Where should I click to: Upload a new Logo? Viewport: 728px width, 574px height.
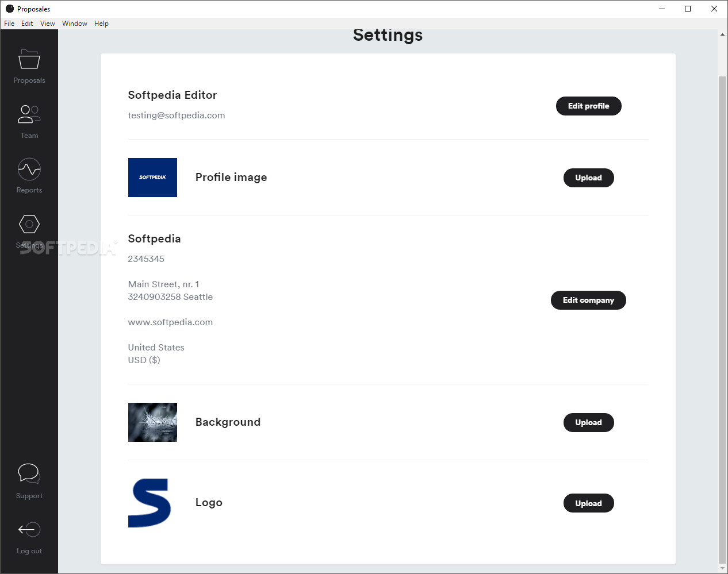point(588,503)
